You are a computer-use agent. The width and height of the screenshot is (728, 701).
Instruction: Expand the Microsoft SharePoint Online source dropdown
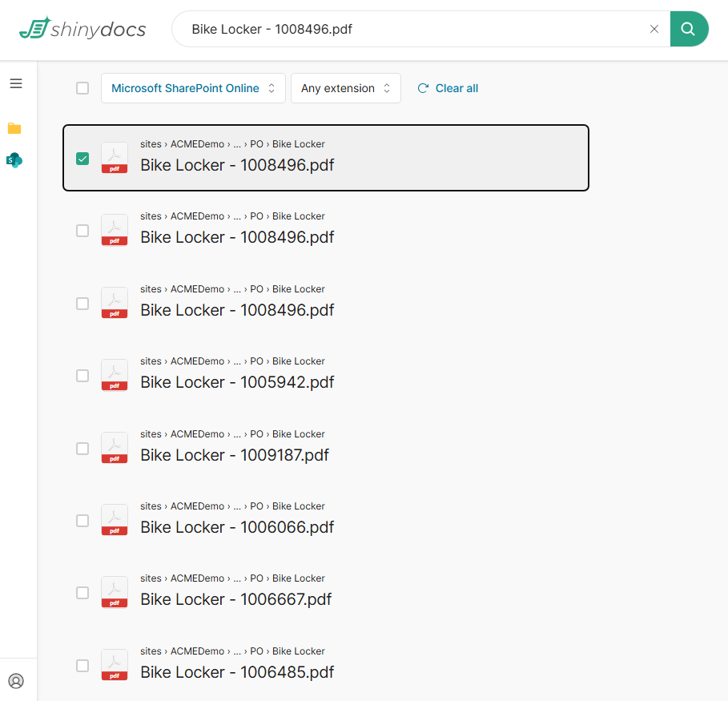(x=193, y=88)
